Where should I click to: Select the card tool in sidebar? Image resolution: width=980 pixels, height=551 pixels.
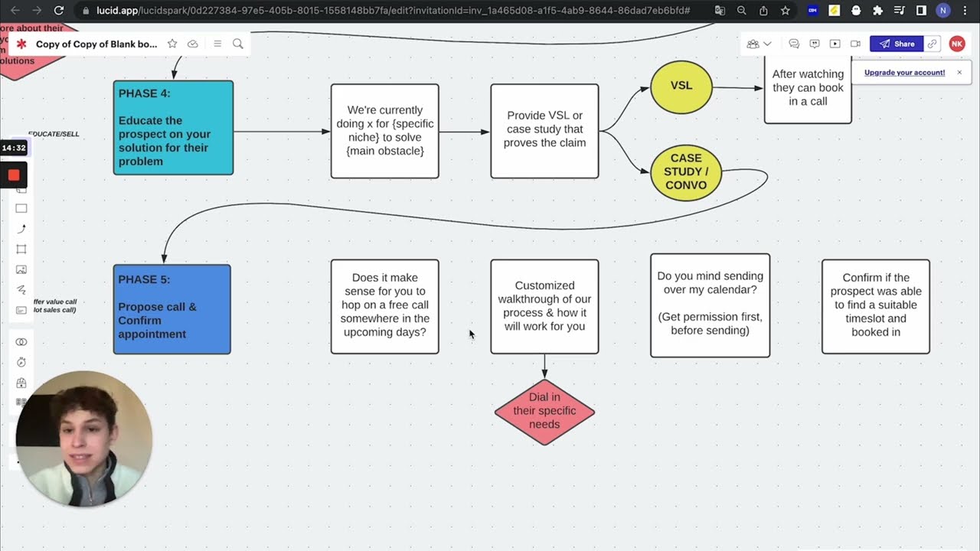pyautogui.click(x=21, y=310)
